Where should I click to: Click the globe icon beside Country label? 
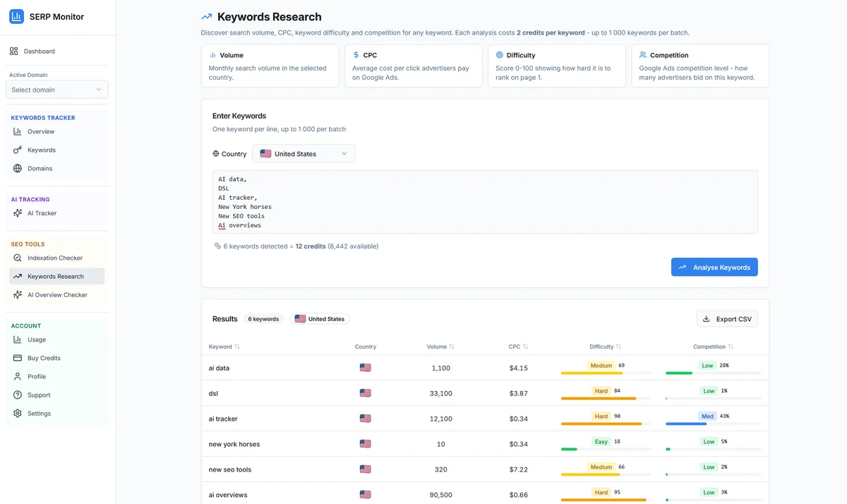point(216,154)
